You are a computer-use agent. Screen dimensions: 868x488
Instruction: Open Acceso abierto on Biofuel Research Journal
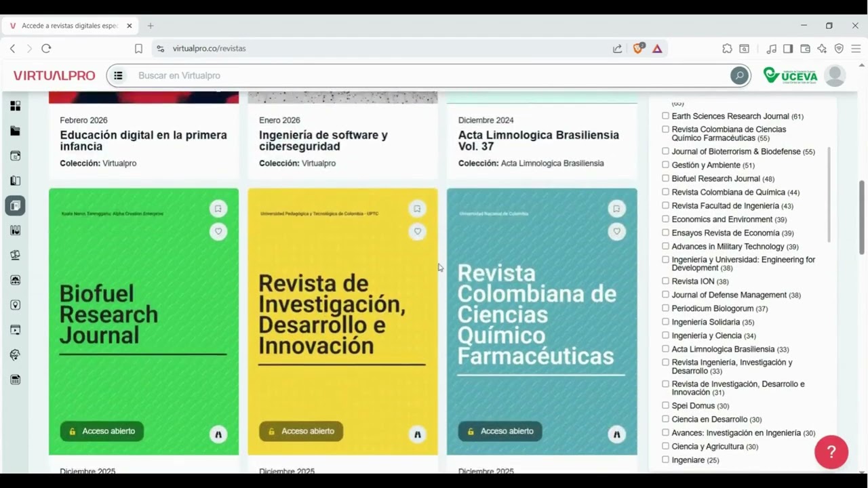click(x=102, y=431)
